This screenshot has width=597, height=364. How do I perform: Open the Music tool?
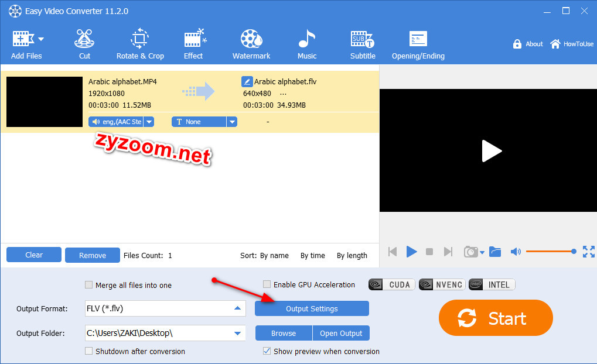(x=307, y=44)
